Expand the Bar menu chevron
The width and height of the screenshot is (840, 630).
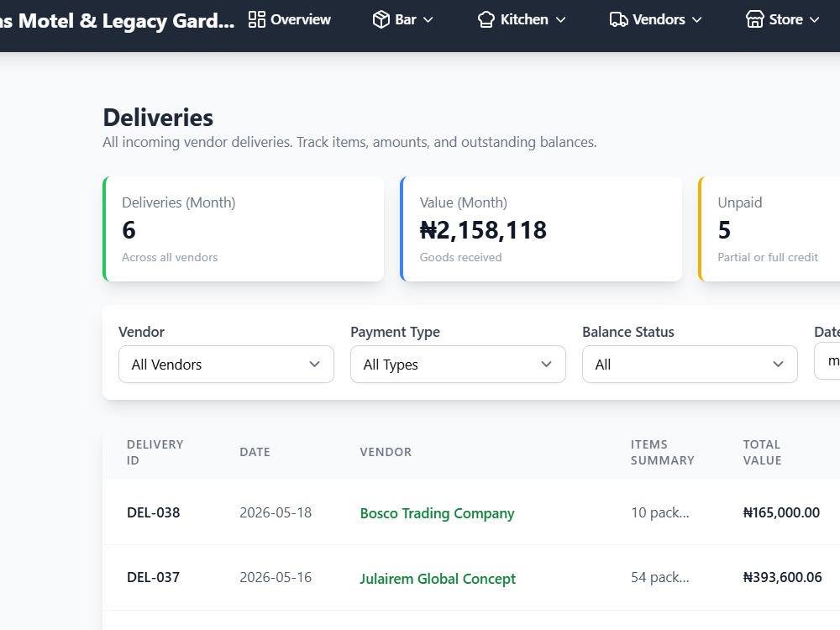point(428,20)
